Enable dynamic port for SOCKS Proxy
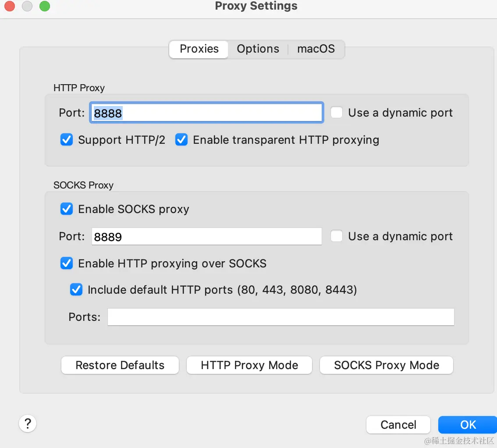This screenshot has height=448, width=497. pos(337,236)
